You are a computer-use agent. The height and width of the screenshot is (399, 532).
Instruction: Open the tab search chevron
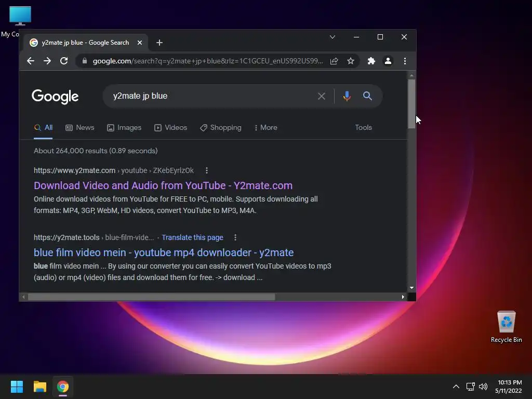click(332, 37)
